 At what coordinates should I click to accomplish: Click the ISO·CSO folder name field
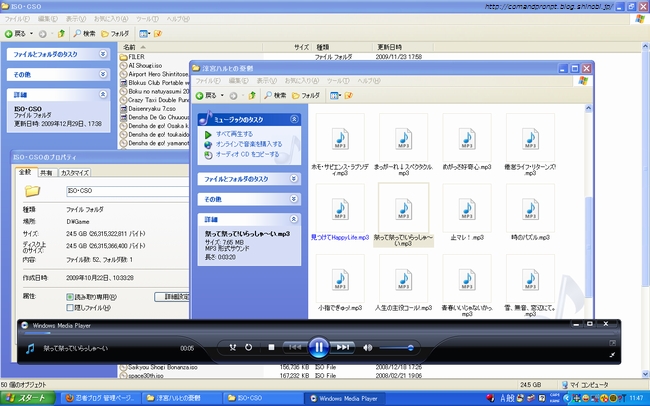click(x=128, y=191)
